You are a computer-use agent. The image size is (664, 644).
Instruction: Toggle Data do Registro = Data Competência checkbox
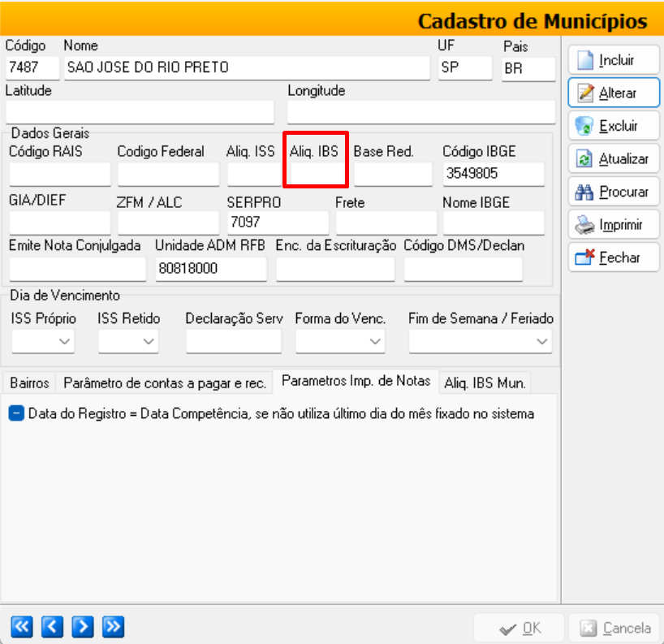pyautogui.click(x=16, y=413)
